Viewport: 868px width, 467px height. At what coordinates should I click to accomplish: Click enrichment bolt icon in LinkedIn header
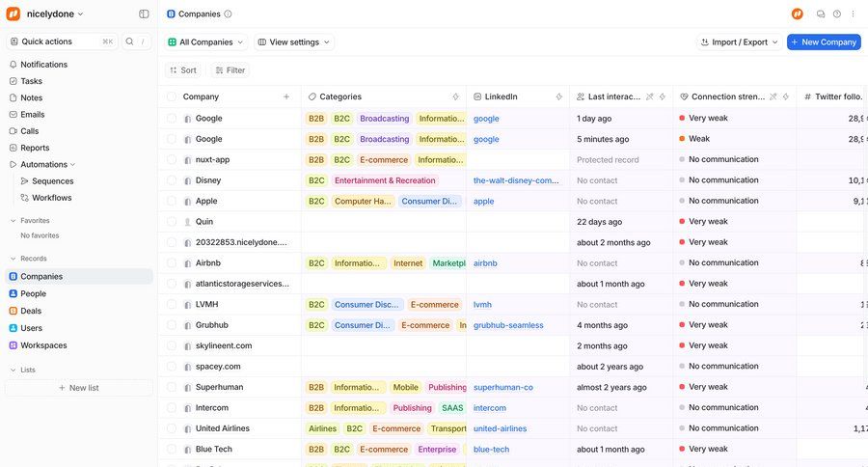click(558, 96)
